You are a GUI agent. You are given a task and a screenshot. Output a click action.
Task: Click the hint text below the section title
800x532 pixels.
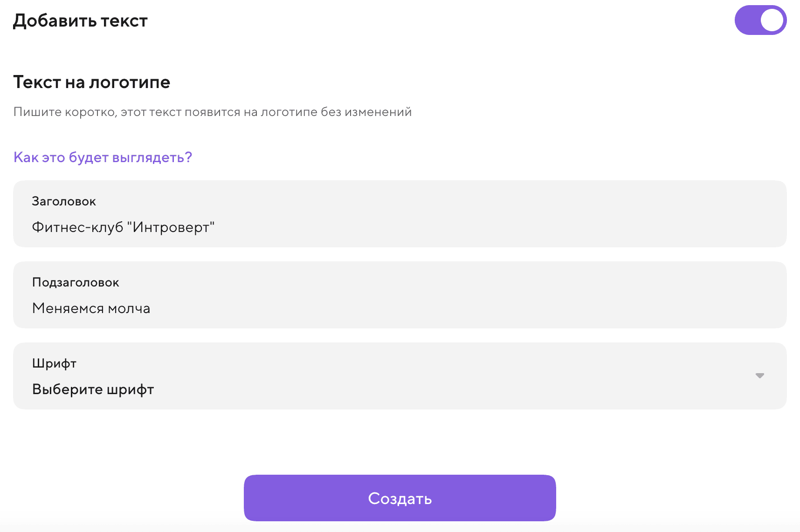coord(213,112)
